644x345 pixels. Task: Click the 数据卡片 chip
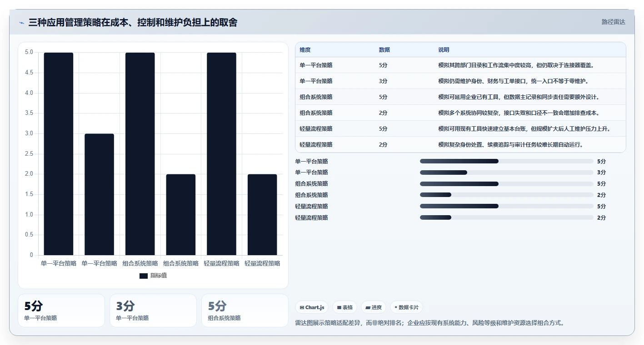[x=406, y=307]
